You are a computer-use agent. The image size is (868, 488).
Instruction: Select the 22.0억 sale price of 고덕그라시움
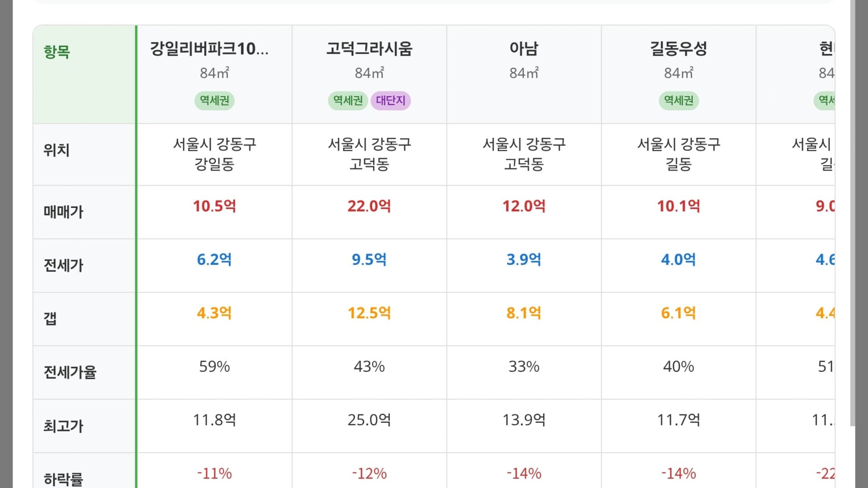click(x=369, y=206)
